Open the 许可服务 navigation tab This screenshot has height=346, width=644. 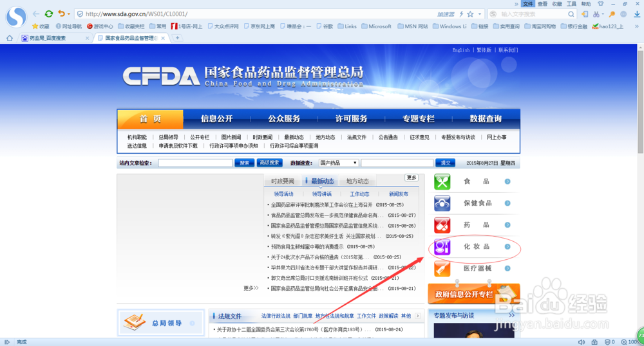pyautogui.click(x=351, y=119)
